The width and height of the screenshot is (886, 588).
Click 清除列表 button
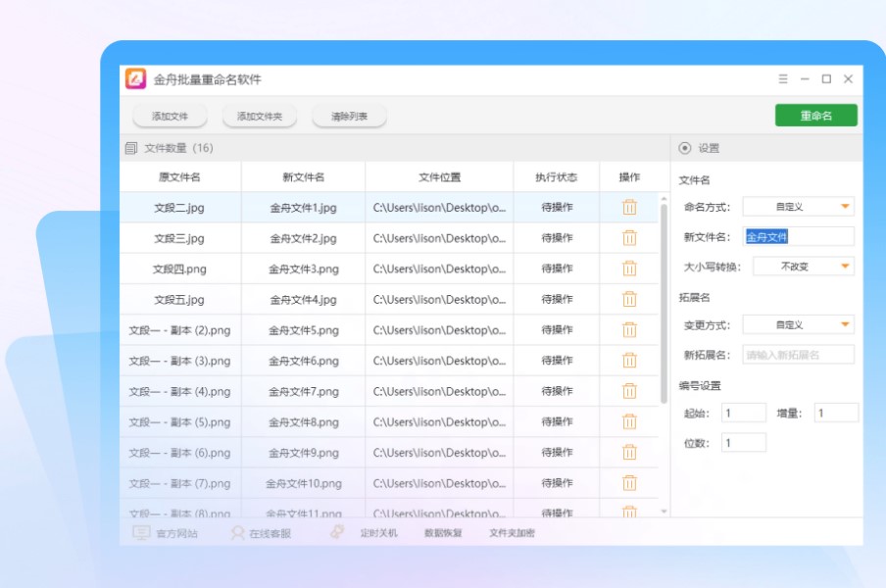[349, 117]
